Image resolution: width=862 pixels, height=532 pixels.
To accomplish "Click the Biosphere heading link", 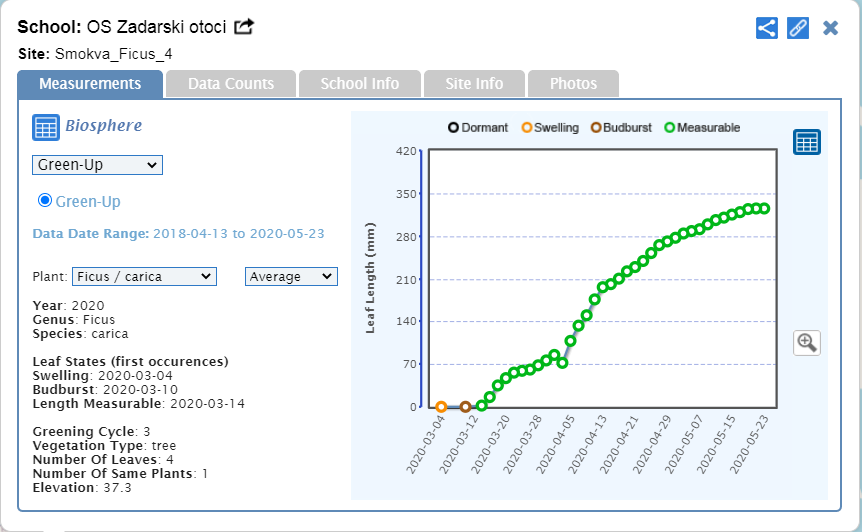I will (103, 126).
